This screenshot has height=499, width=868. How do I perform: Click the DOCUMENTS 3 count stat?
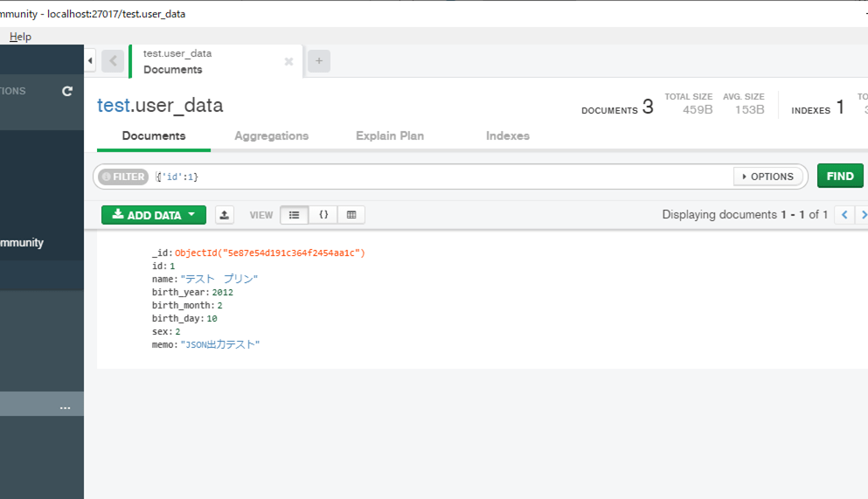[617, 107]
